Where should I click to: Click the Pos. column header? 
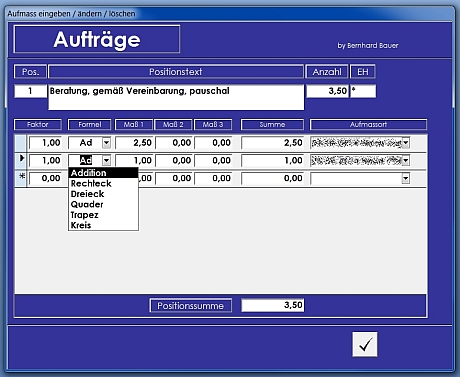pos(30,72)
